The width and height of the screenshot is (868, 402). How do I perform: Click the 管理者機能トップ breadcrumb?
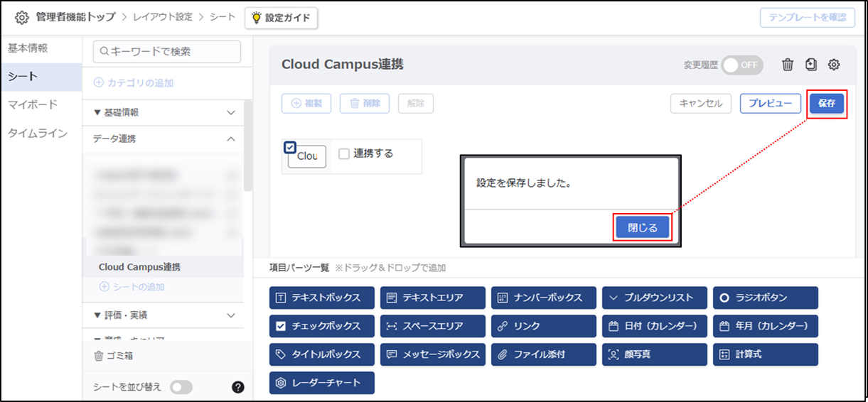(x=76, y=17)
